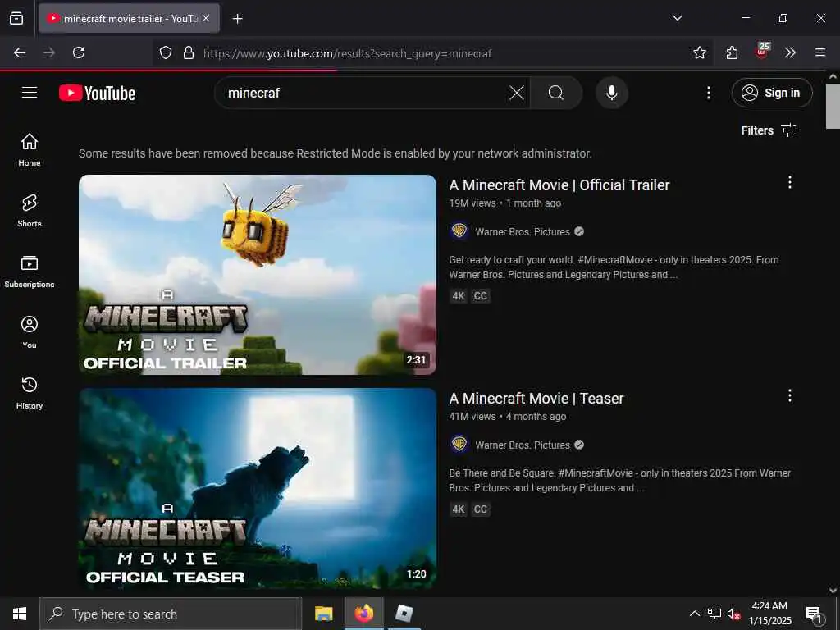Play the Official Trailer thumbnail
Image resolution: width=840 pixels, height=630 pixels.
257,274
